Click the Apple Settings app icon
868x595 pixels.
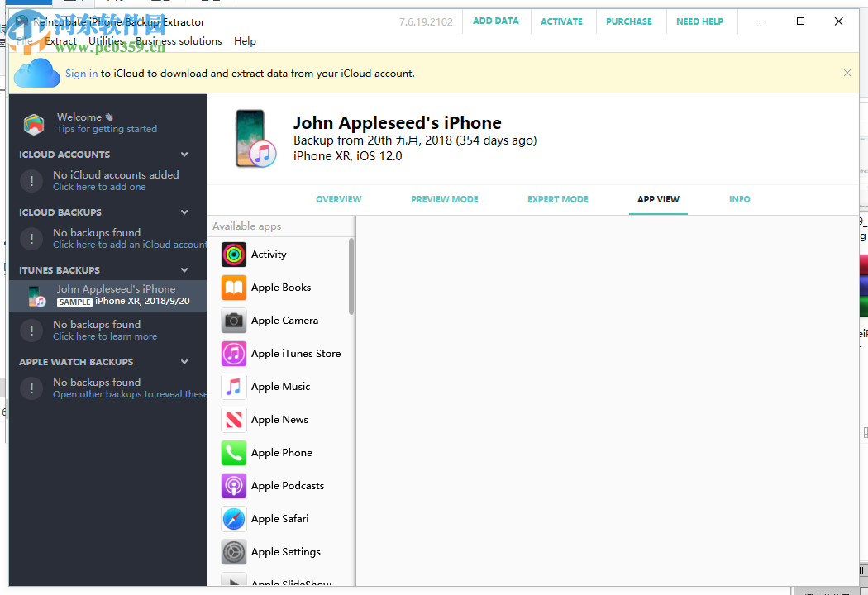[233, 551]
